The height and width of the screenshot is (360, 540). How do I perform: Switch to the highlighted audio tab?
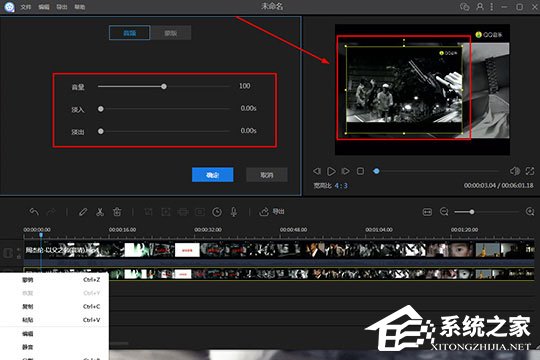click(x=129, y=33)
